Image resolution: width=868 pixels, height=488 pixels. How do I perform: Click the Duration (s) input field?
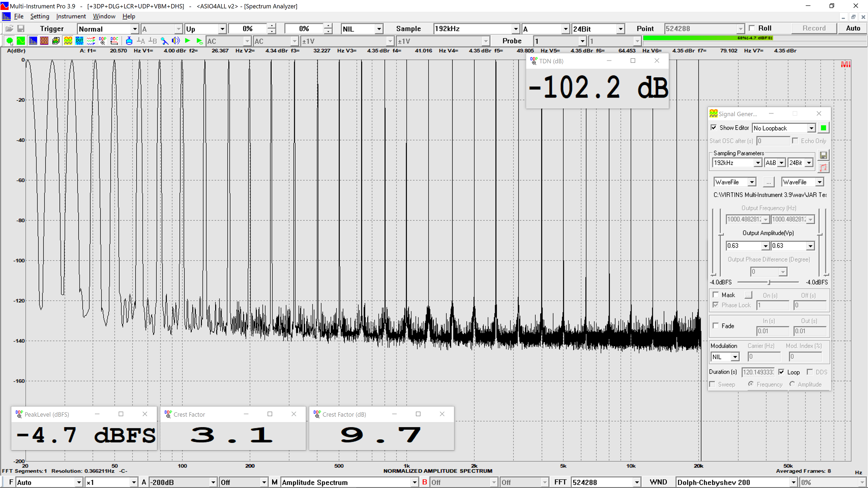click(758, 372)
